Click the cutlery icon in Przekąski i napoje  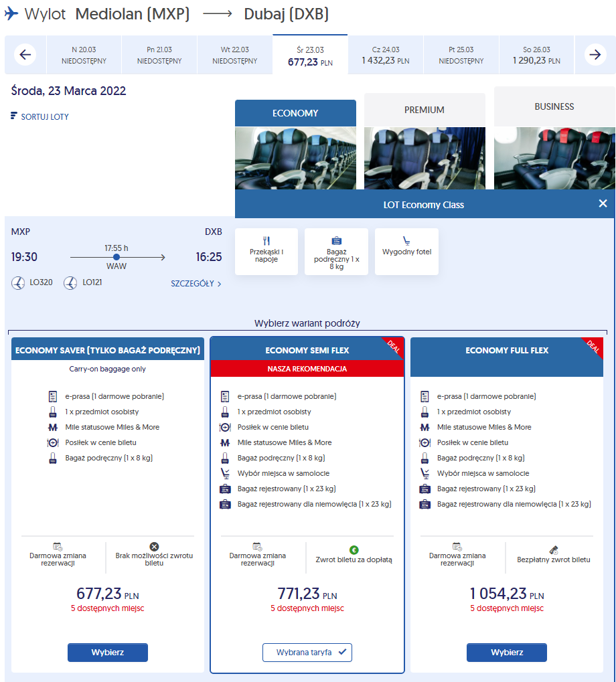click(266, 240)
